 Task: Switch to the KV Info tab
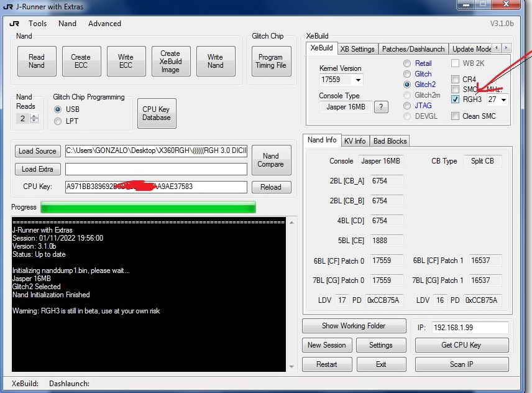355,141
